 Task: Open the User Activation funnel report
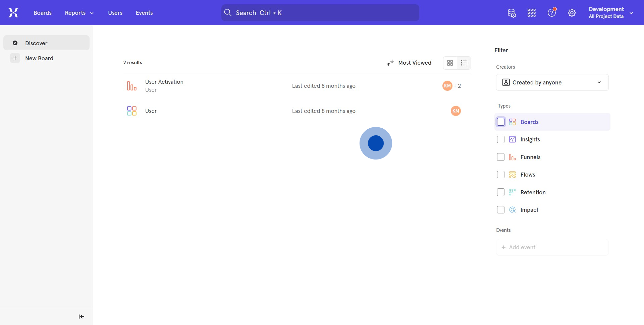pos(164,82)
